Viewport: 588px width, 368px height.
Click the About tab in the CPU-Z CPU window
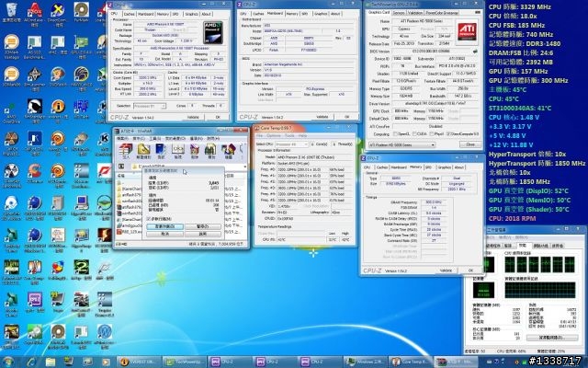[x=207, y=14]
